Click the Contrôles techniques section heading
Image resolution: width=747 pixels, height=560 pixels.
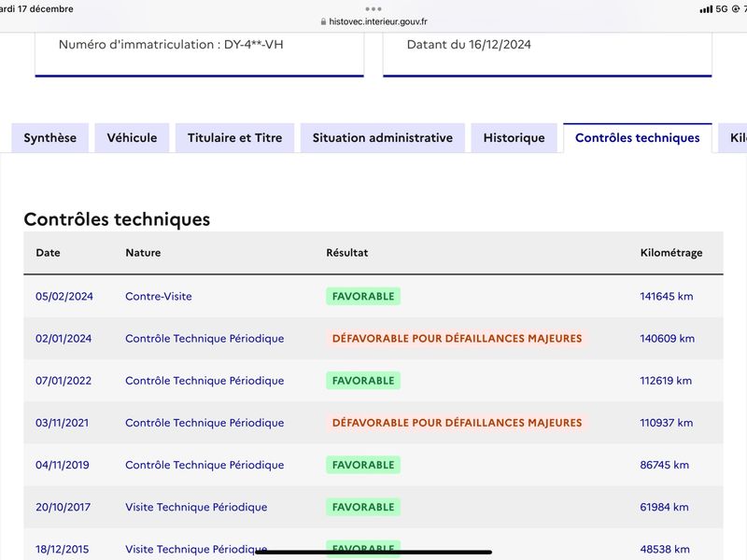tap(117, 219)
